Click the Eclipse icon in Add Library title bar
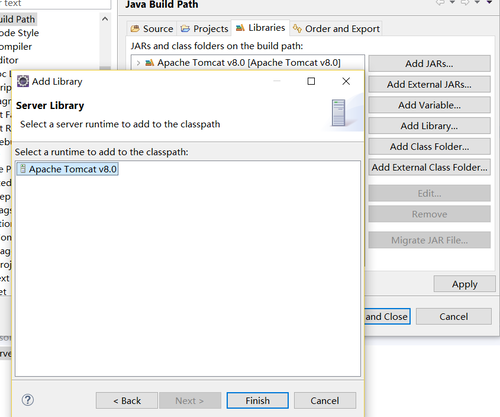Image resolution: width=500 pixels, height=417 pixels. coord(23,81)
